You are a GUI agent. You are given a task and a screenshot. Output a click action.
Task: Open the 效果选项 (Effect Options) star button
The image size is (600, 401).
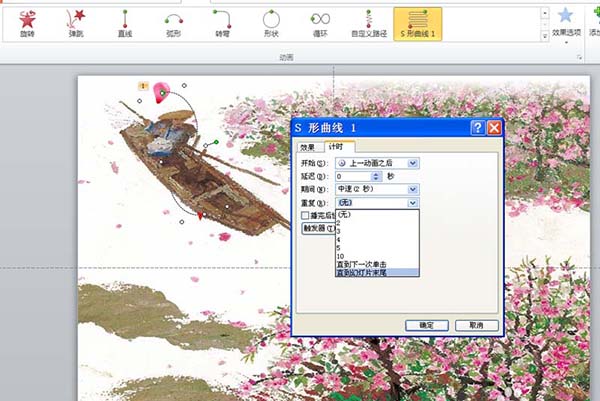click(566, 24)
